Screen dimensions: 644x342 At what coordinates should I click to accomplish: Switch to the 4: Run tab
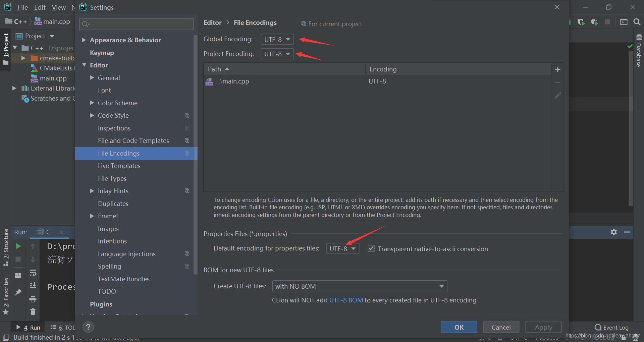[28, 327]
